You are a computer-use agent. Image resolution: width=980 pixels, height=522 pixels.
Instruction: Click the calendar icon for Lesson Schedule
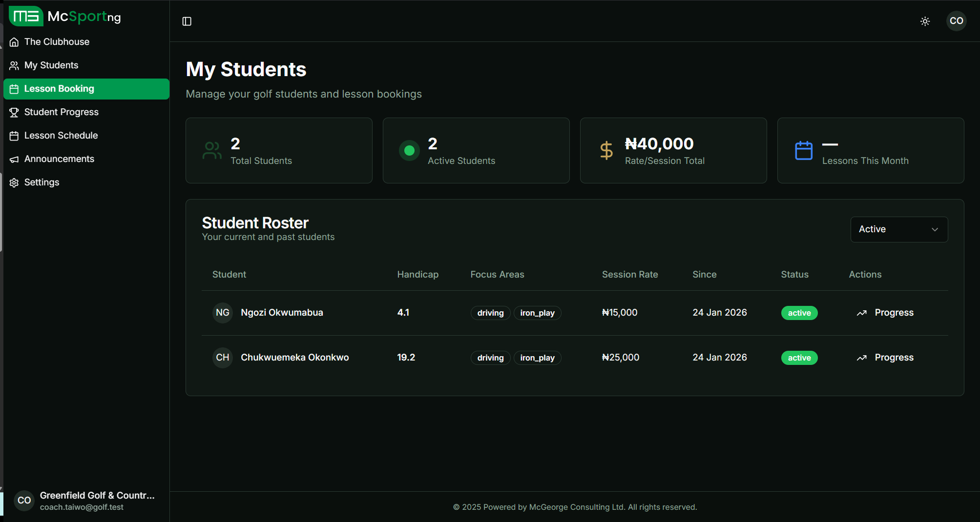(14, 136)
